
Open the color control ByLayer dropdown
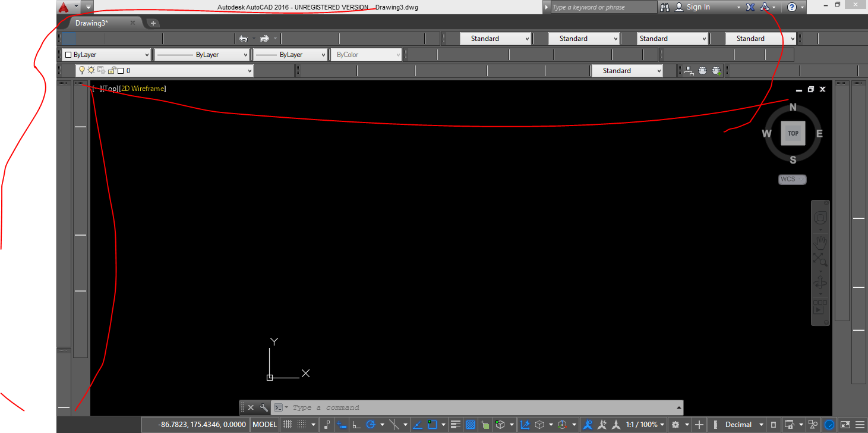[x=107, y=55]
